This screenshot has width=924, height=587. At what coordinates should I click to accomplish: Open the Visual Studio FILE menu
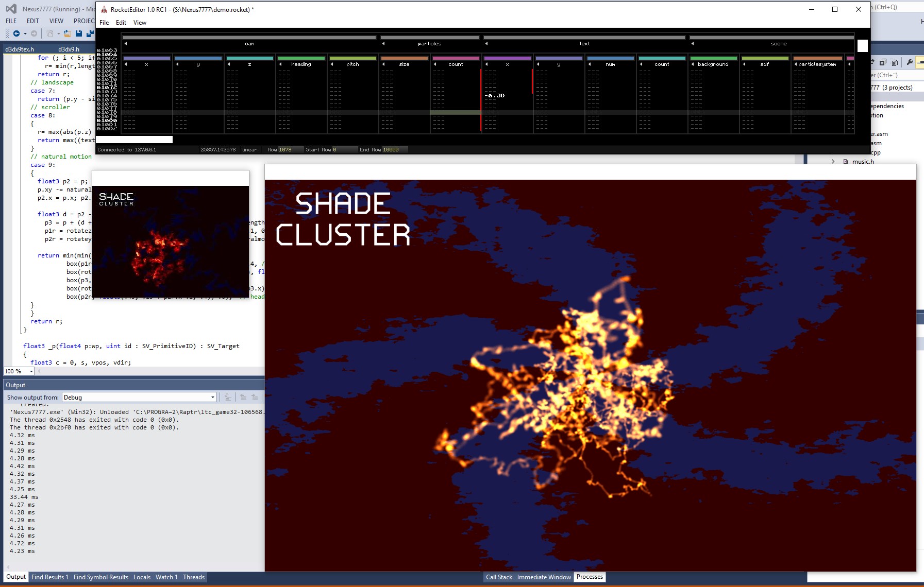point(11,21)
